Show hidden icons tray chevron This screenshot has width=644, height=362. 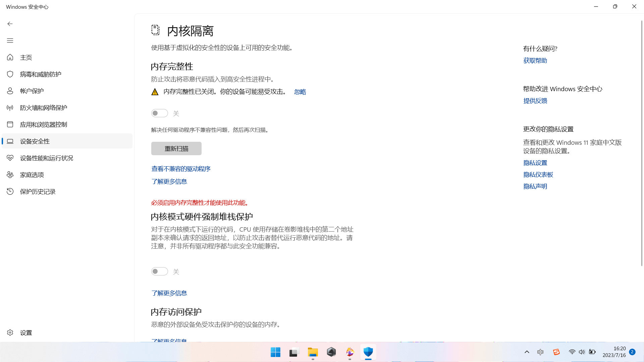(x=527, y=352)
